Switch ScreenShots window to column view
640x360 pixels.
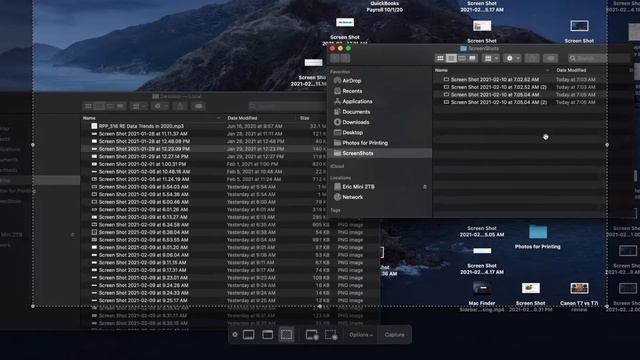(x=462, y=58)
